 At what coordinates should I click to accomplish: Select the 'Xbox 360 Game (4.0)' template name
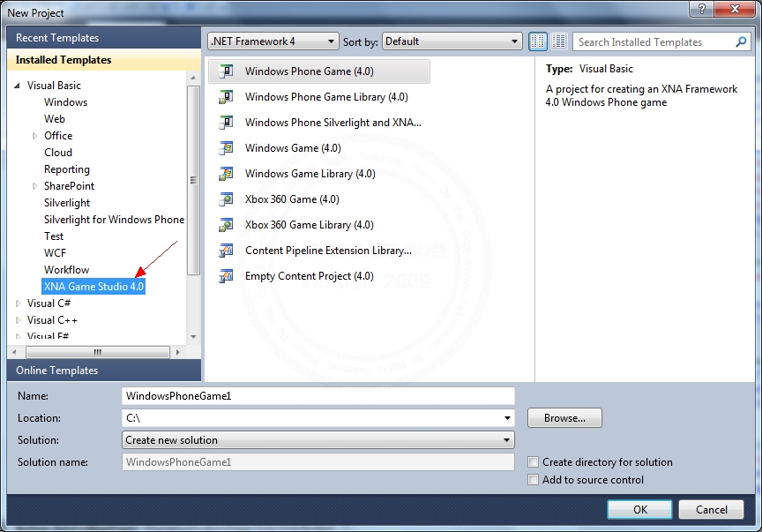(292, 199)
